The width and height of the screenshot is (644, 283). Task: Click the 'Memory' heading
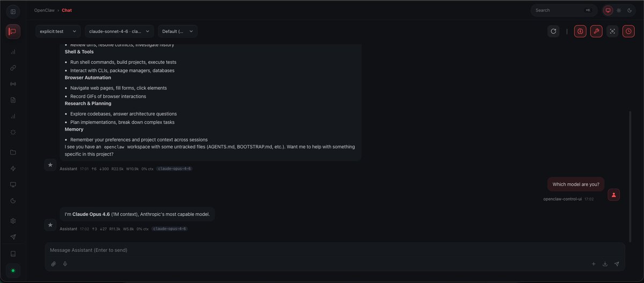coord(74,129)
